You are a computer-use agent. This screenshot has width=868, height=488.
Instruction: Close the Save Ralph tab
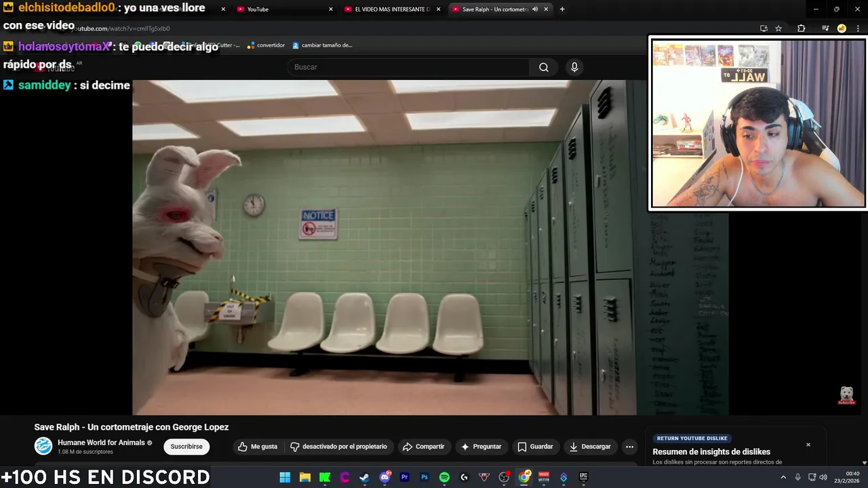(x=546, y=9)
